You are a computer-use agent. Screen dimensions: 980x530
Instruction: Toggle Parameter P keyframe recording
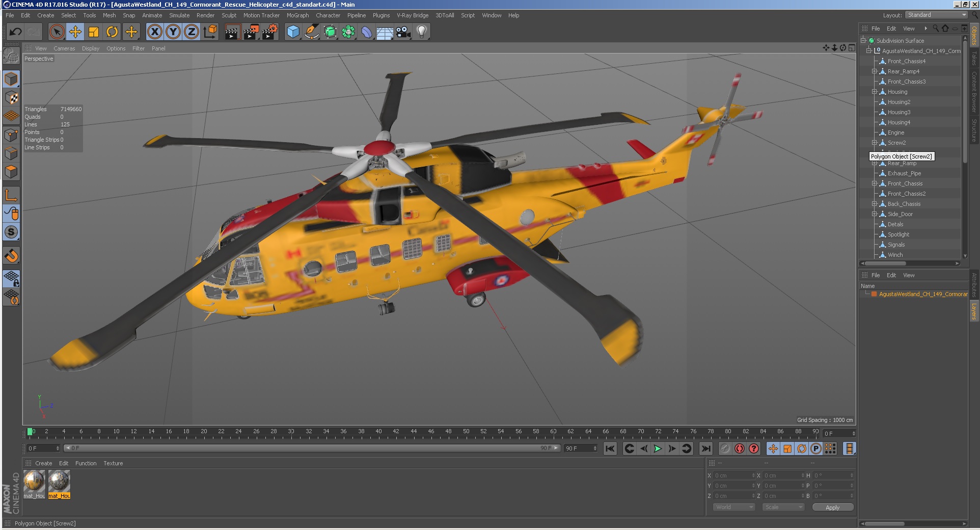click(815, 448)
